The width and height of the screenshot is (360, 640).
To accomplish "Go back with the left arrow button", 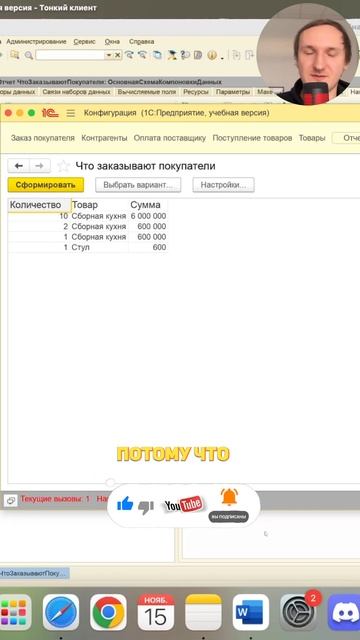I will (18, 166).
